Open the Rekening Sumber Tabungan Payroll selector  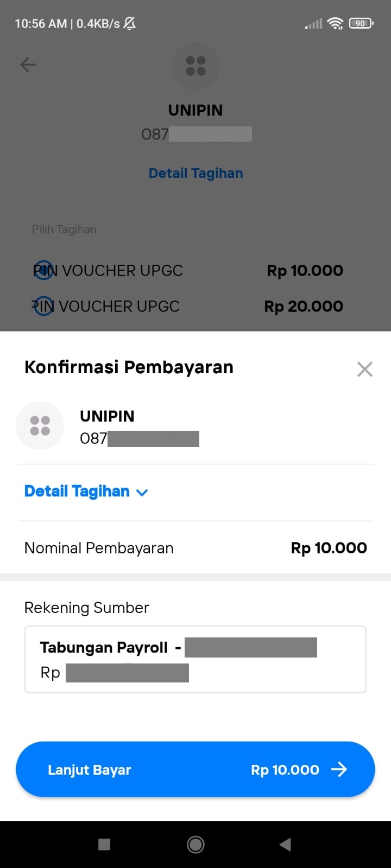coord(195,660)
